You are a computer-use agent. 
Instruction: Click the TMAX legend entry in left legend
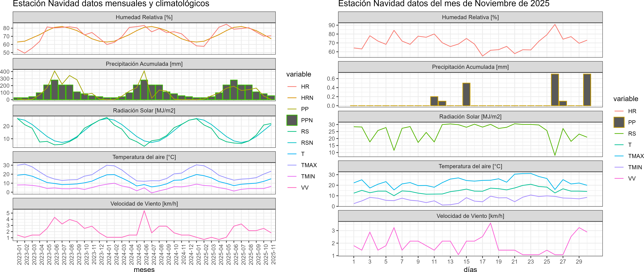[309, 165]
